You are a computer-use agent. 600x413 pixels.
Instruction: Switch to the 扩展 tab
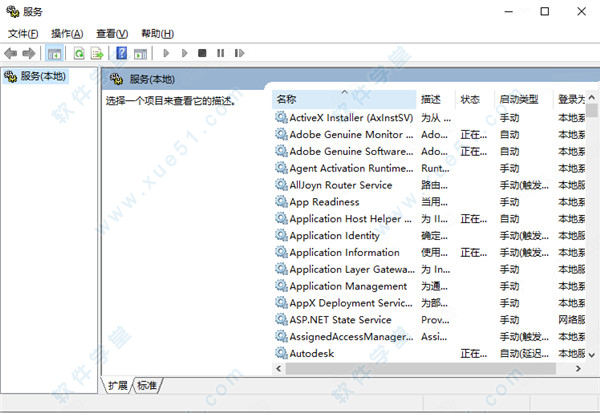tap(117, 385)
